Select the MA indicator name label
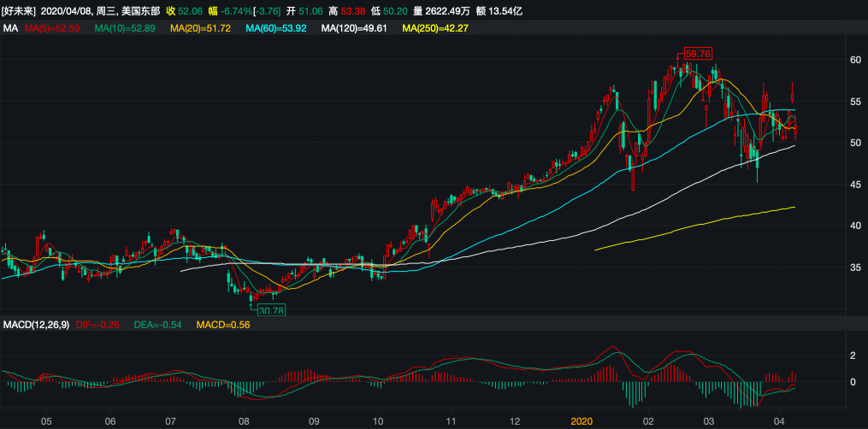 (11, 29)
